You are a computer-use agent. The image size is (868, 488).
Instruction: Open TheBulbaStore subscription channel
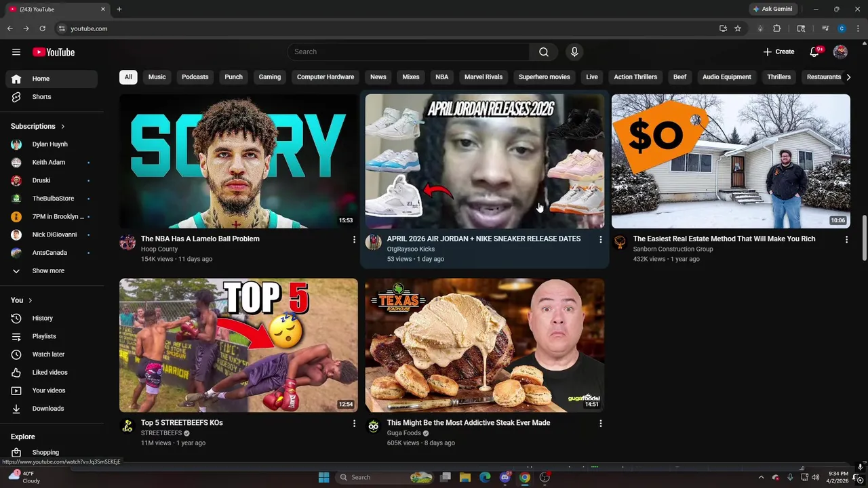52,199
